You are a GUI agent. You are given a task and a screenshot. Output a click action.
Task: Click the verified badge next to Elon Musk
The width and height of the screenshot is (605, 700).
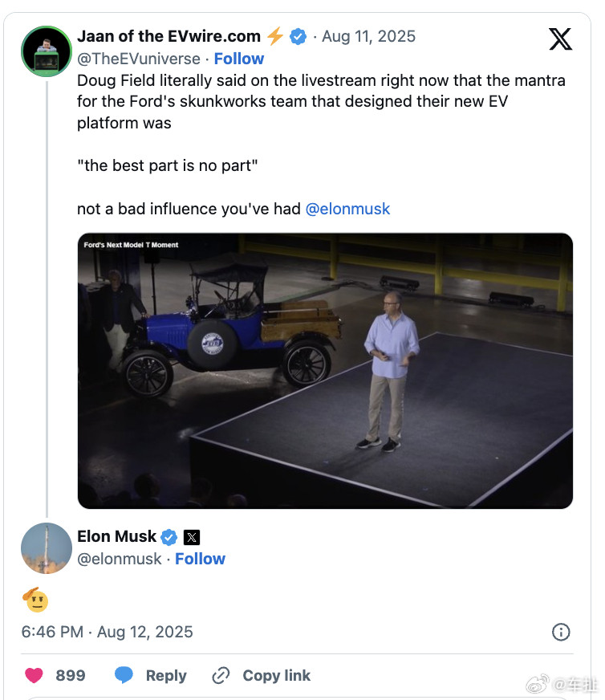coord(169,536)
